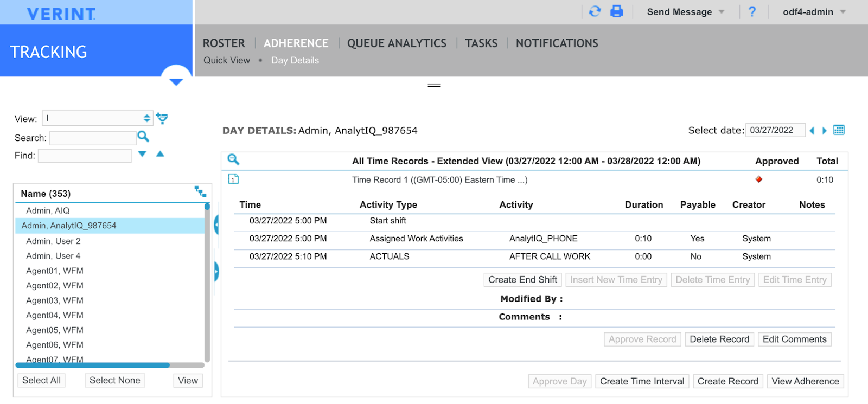The image size is (868, 404).
Task: Go to previous date arrow
Action: pos(812,131)
